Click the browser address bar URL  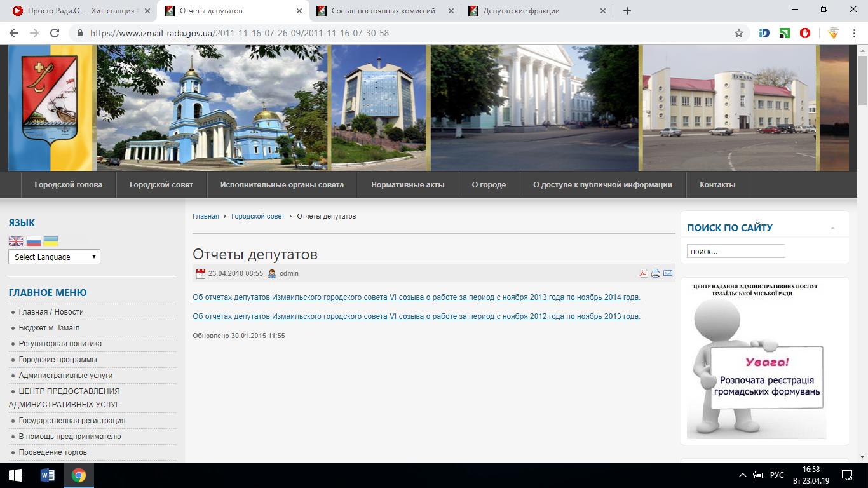point(240,33)
